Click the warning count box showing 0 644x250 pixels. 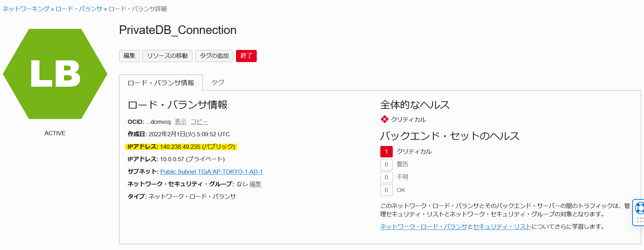(386, 164)
